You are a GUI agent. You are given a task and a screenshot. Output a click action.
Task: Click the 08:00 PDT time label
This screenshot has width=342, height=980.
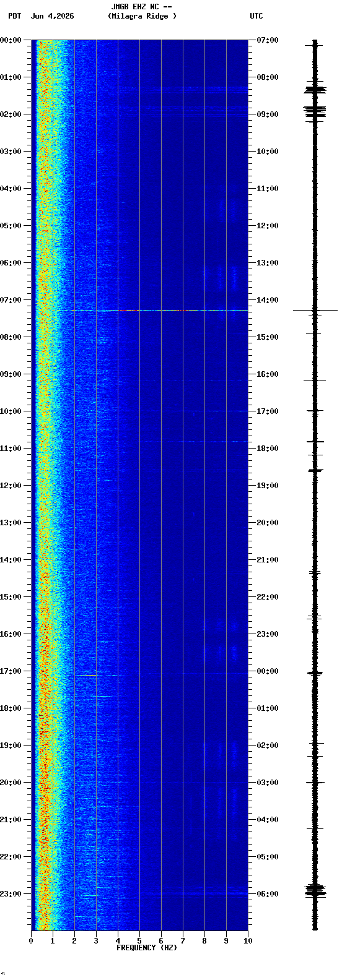pos(11,337)
